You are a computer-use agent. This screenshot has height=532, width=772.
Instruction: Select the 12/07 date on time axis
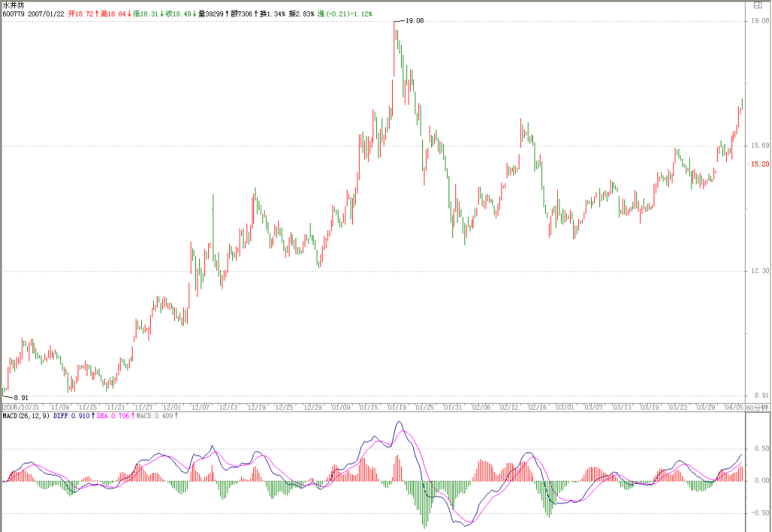(201, 408)
